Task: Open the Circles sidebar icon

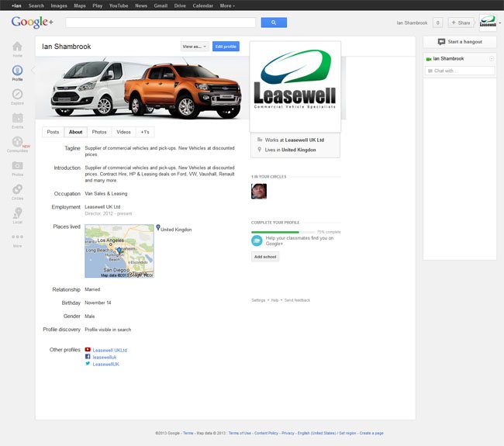Action: coord(17,189)
